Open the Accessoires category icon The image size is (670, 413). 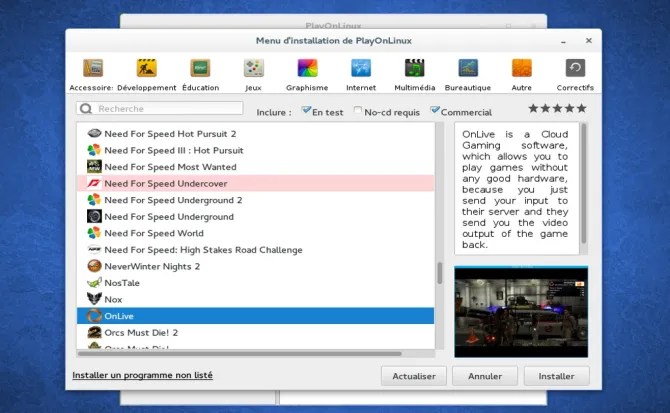tap(93, 68)
